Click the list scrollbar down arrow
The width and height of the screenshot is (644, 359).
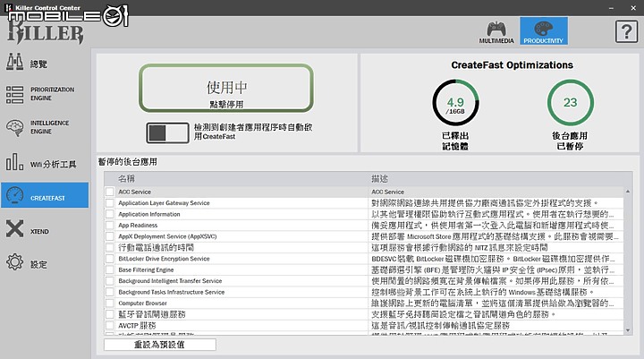point(628,330)
